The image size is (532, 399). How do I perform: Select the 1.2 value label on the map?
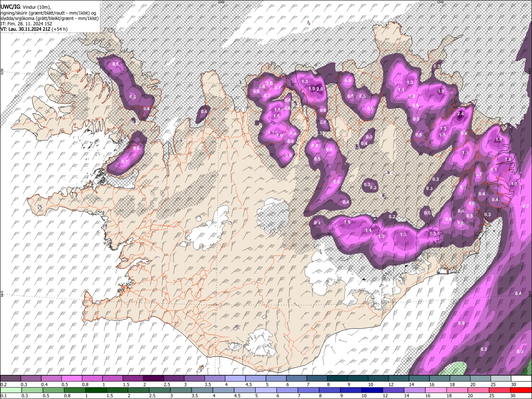tap(514, 184)
